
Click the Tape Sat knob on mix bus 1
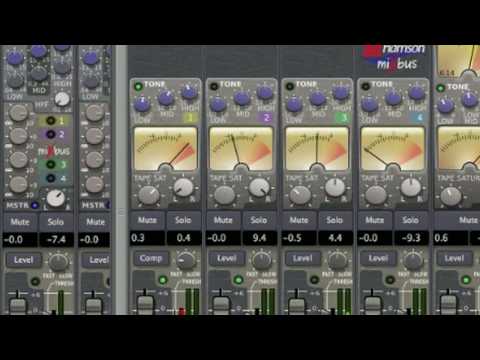coord(149,195)
